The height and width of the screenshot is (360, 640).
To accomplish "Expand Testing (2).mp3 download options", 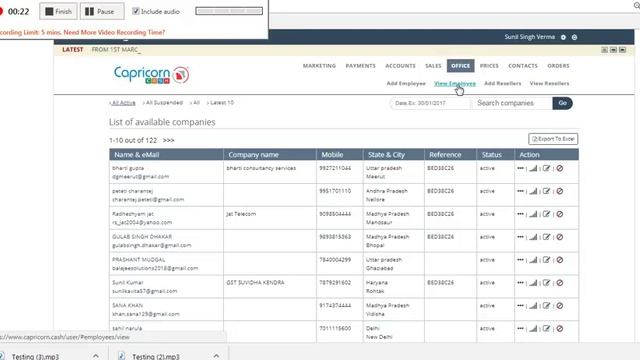I will tap(216, 356).
